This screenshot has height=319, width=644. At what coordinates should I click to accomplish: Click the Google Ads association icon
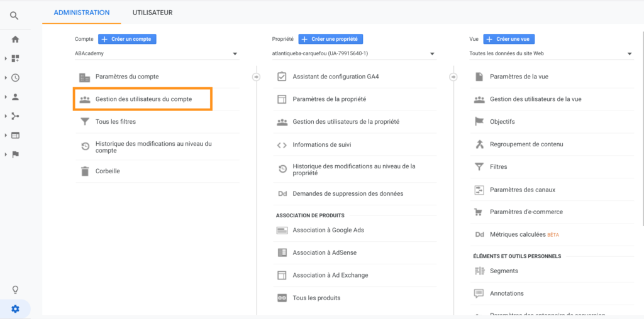[282, 230]
